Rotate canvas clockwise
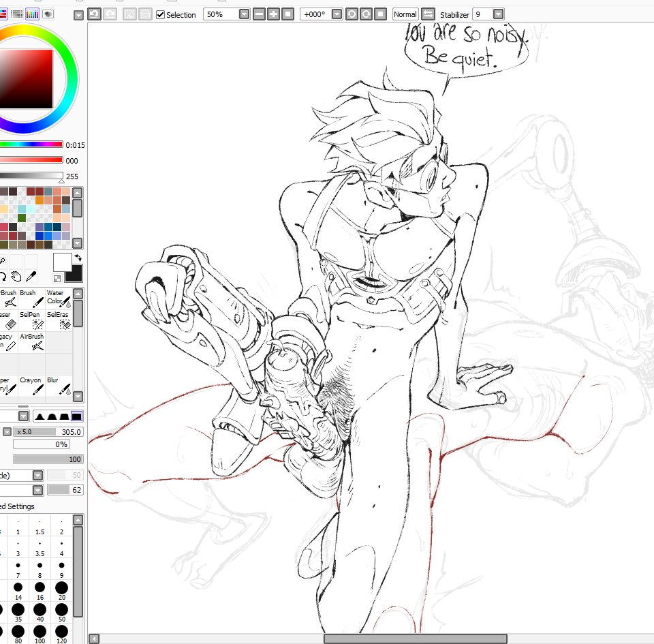The height and width of the screenshot is (644, 654). 366,14
